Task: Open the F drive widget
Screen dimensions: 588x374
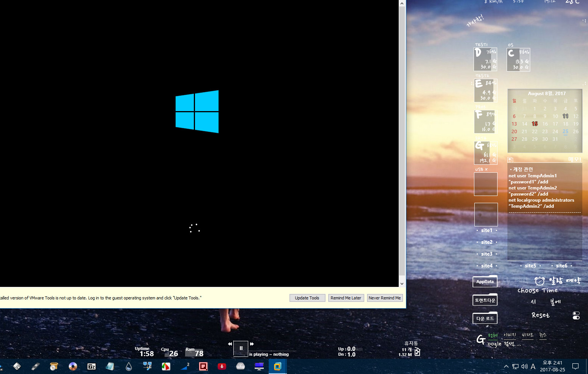Action: [486, 122]
